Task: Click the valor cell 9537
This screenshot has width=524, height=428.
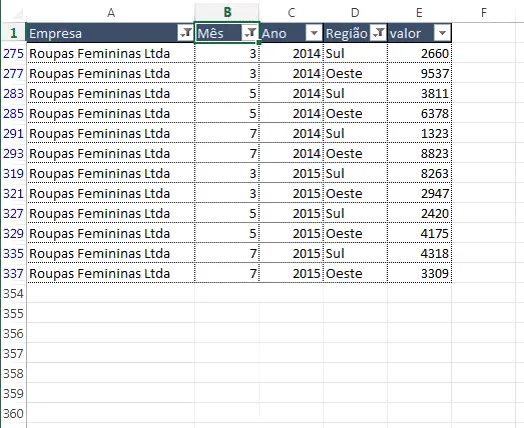Action: [x=419, y=73]
